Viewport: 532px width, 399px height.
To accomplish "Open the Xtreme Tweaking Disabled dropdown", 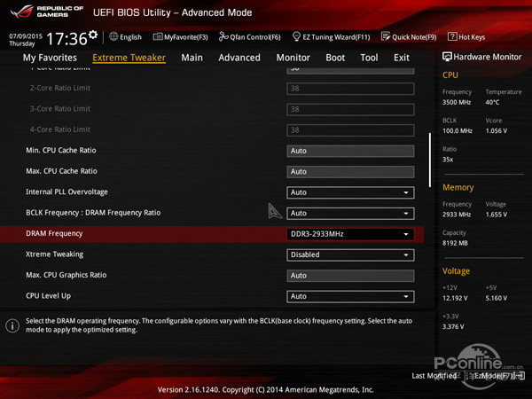I will tap(350, 254).
